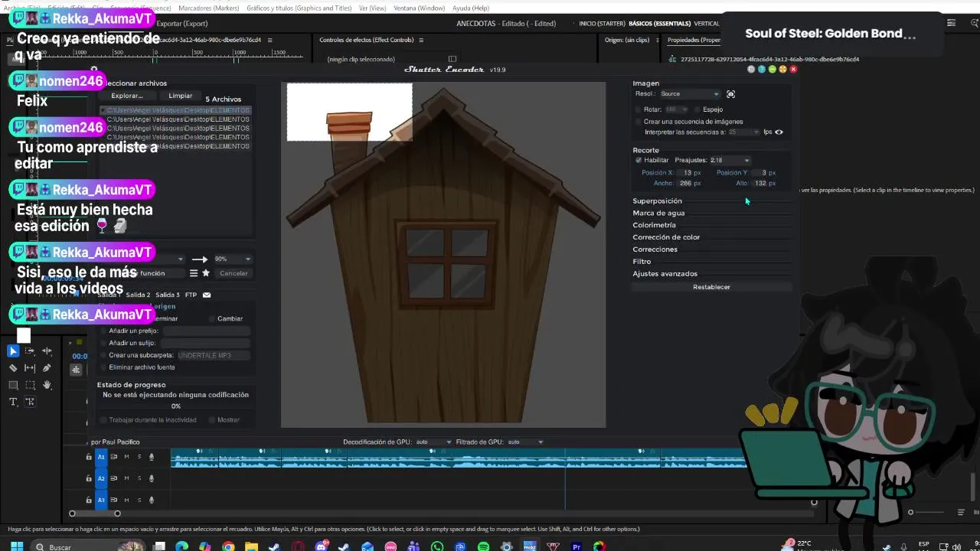The width and height of the screenshot is (980, 551).
Task: Solo audio track A2
Action: click(x=139, y=478)
